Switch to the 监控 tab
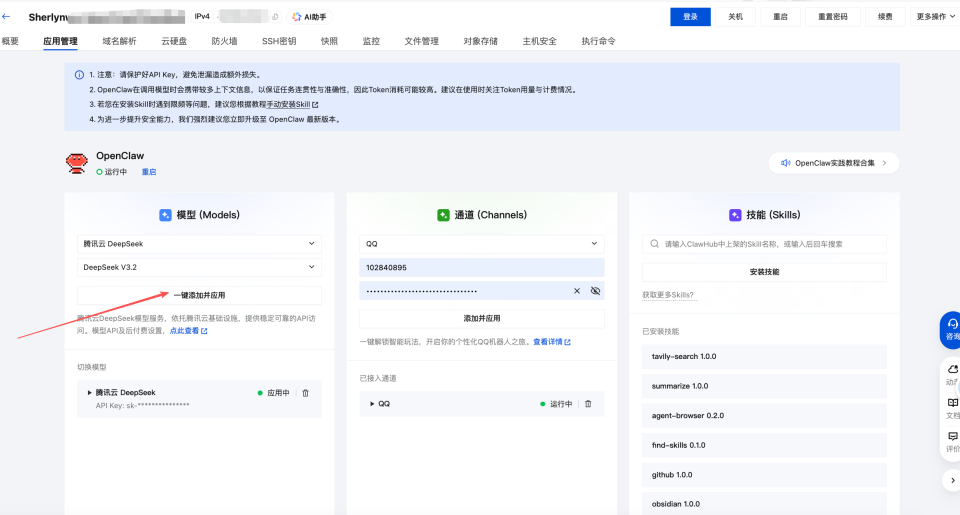The image size is (960, 515). [371, 41]
